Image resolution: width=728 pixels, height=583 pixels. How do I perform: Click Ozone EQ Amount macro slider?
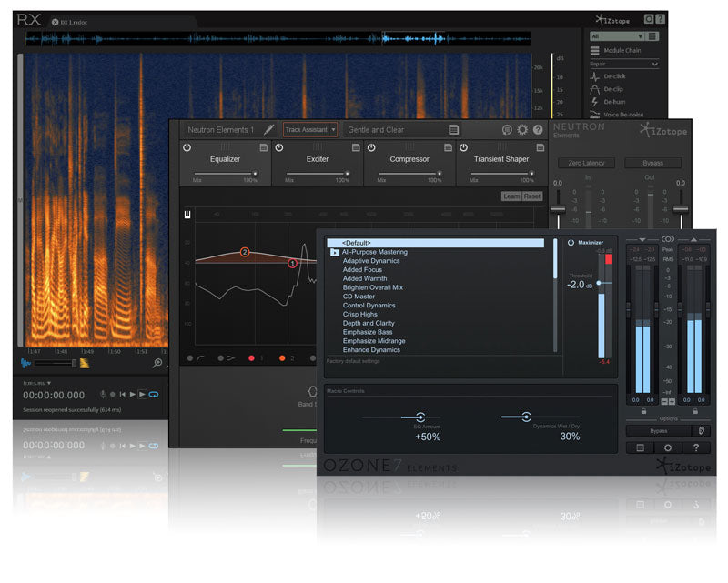[420, 417]
